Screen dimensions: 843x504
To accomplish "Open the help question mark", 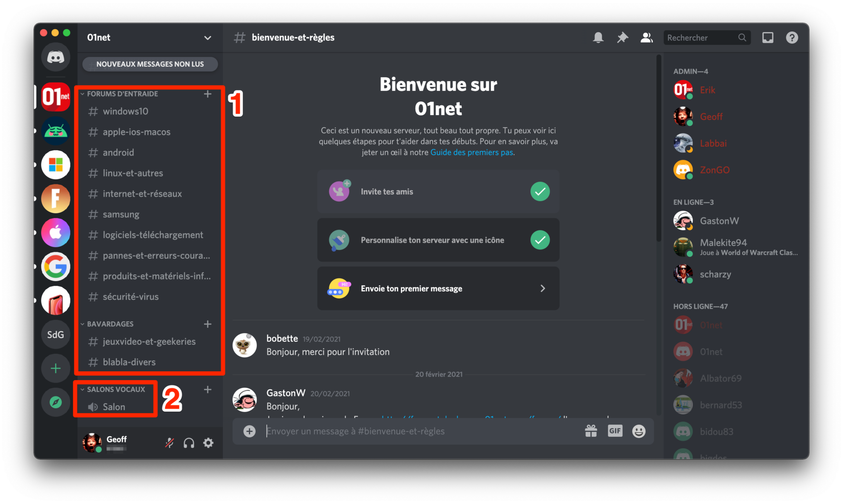I will (x=792, y=37).
